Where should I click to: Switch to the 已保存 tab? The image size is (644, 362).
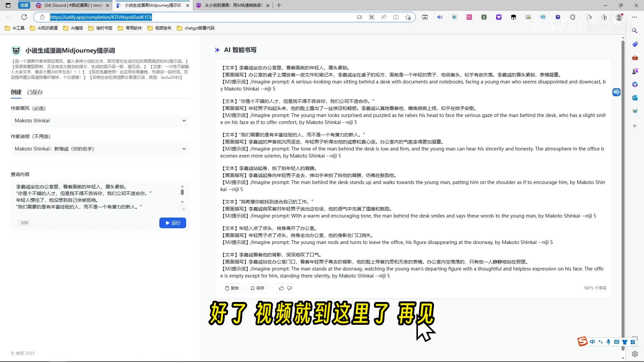35,92
